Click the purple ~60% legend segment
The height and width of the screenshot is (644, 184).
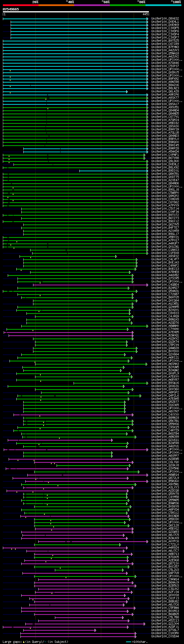92,5
